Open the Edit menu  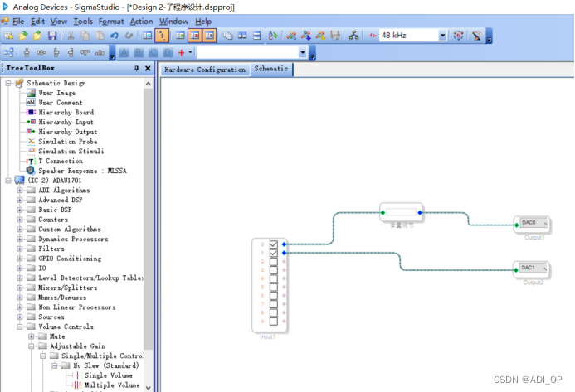[38, 22]
